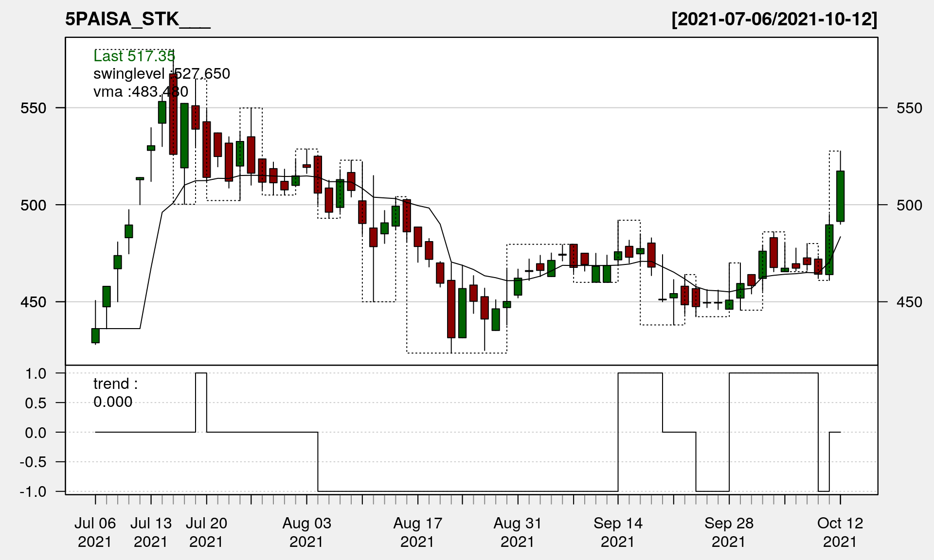Select the Aug 17 2021 axis label
This screenshot has height=560, width=934.
[417, 532]
